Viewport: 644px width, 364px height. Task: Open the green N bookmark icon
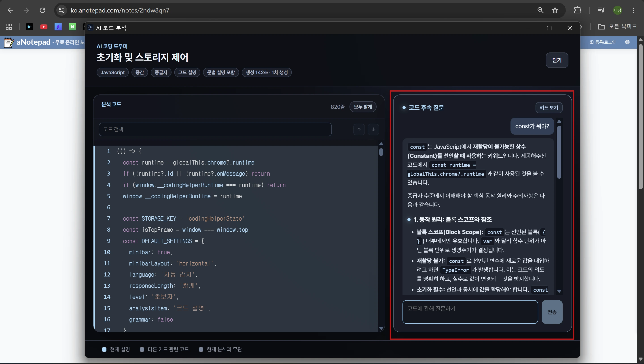(x=72, y=27)
